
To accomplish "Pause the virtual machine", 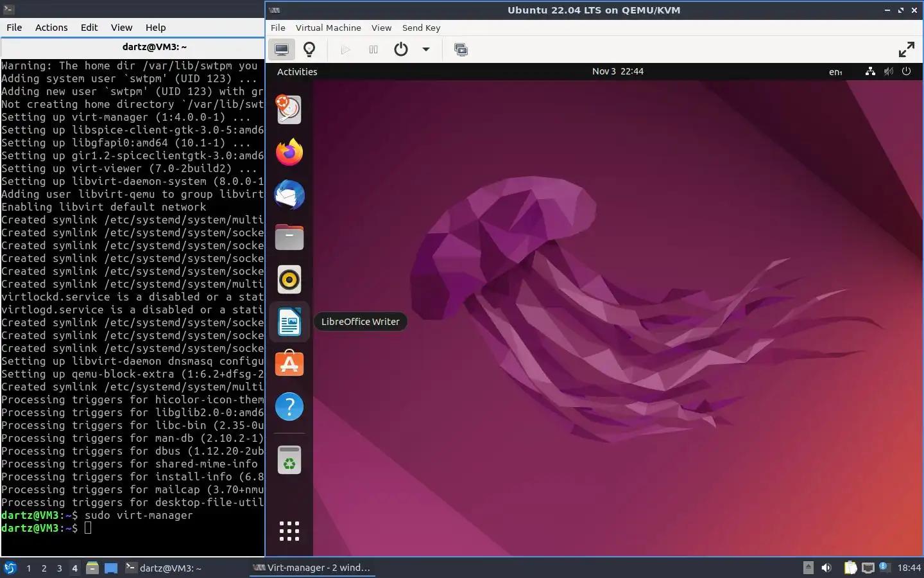I will [x=373, y=49].
